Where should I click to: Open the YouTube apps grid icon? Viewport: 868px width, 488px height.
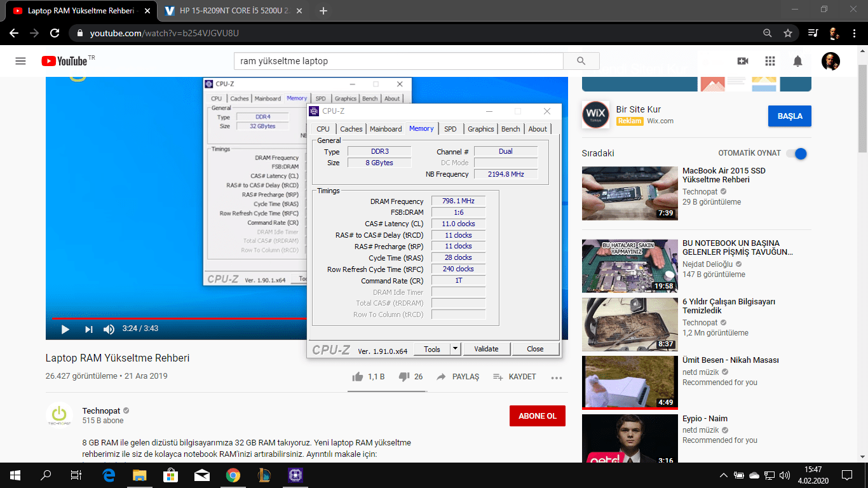point(770,61)
